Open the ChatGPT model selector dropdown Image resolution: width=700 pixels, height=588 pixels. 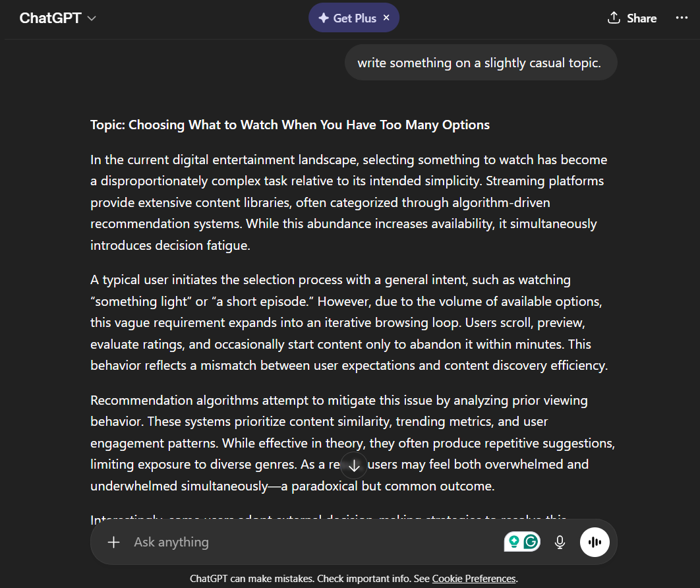(x=57, y=18)
